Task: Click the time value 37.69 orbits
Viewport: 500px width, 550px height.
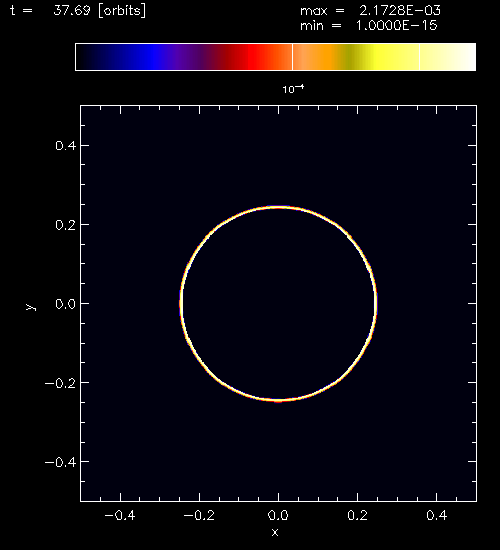Action: pos(99,11)
